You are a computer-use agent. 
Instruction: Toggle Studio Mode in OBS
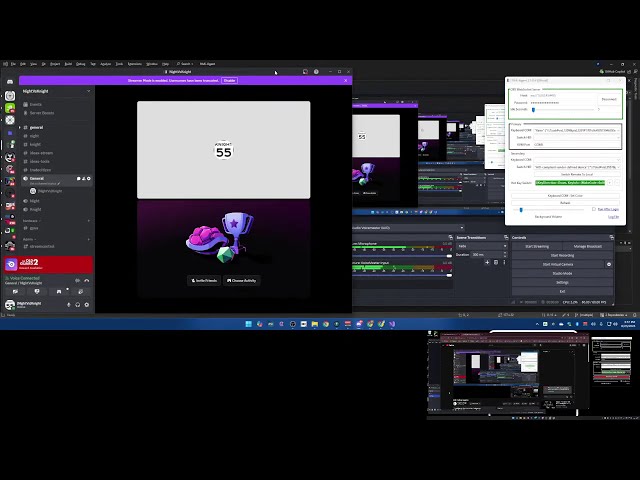(562, 273)
